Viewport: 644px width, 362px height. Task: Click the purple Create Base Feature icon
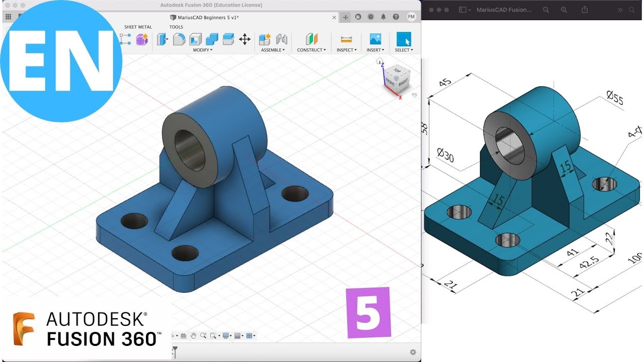[x=142, y=39]
